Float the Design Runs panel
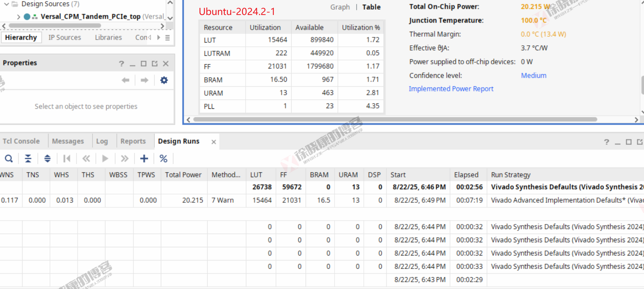Image resolution: width=644 pixels, height=289 pixels. click(640, 142)
